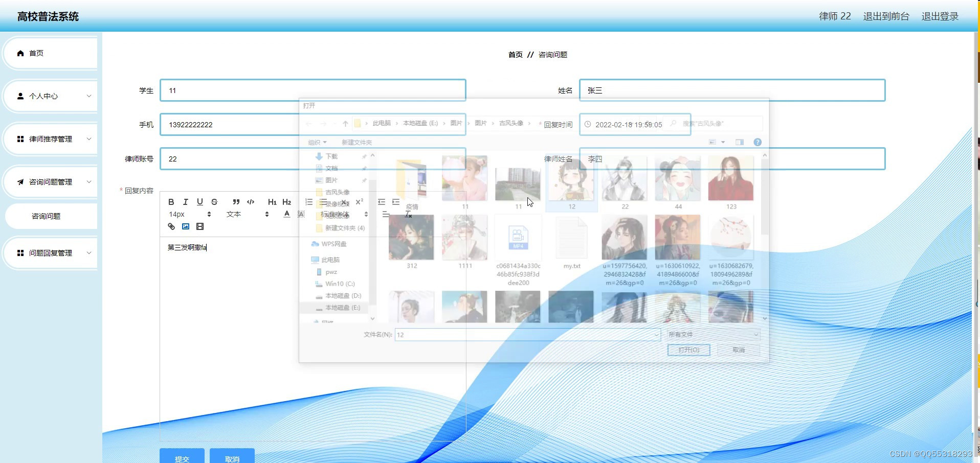This screenshot has width=980, height=463.
Task: Expand the 个人中心 menu chevron
Action: (89, 96)
